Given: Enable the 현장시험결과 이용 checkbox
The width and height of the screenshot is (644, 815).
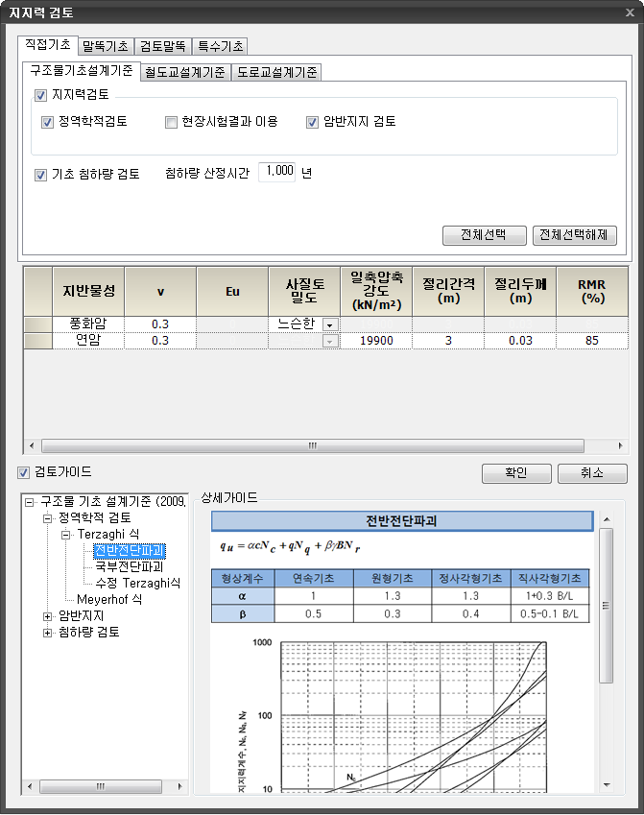Looking at the screenshot, I should (171, 123).
